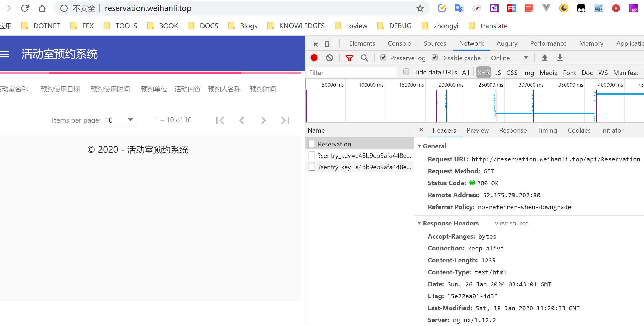Filter requests by CSS type

click(x=512, y=73)
